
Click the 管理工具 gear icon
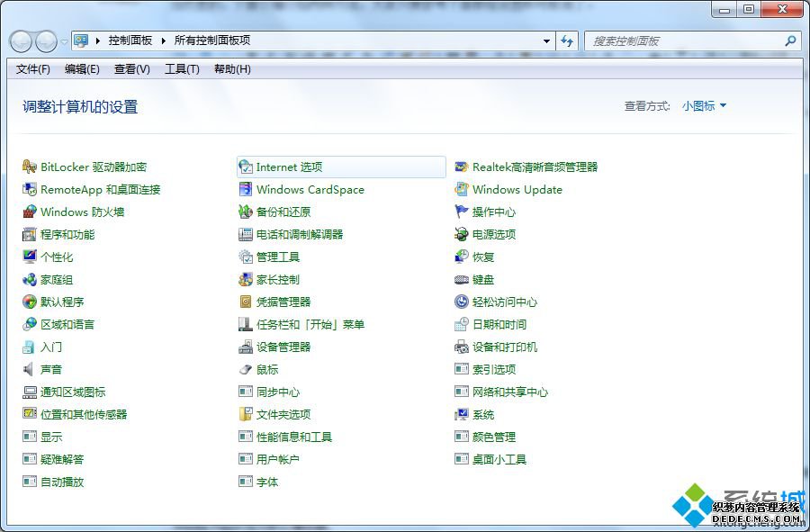tap(246, 257)
